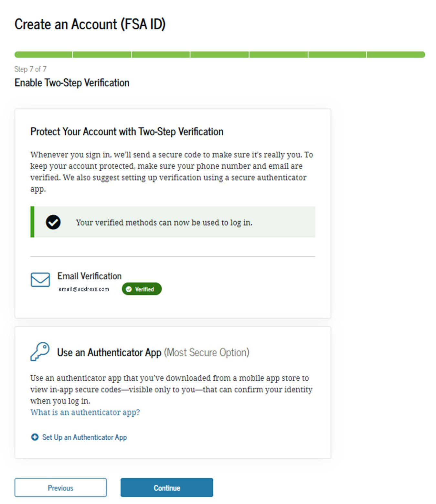Viewport: 436px width, 504px height.
Task: Click the black checkmark success icon
Action: click(x=53, y=222)
